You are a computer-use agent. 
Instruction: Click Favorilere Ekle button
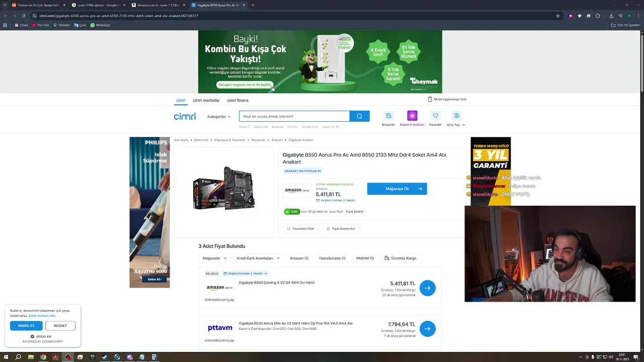pos(300,229)
